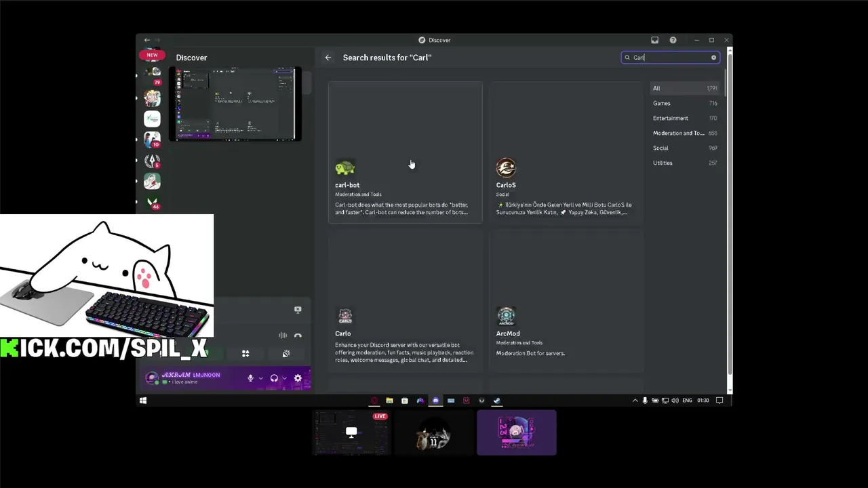Select the Moderation and Tools filter

(x=685, y=133)
